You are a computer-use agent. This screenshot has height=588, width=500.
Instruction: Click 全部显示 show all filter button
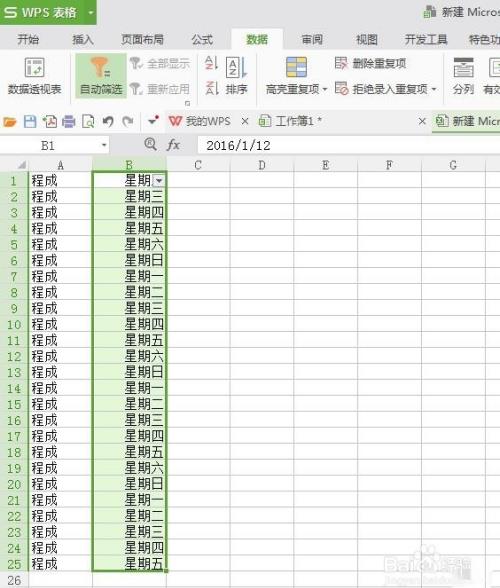point(160,63)
